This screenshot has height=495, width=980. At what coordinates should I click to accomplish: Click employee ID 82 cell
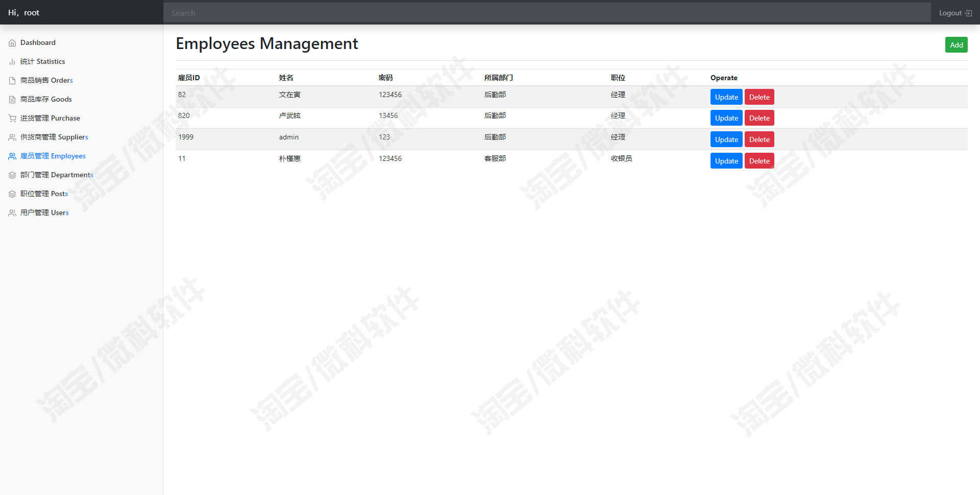tap(182, 95)
